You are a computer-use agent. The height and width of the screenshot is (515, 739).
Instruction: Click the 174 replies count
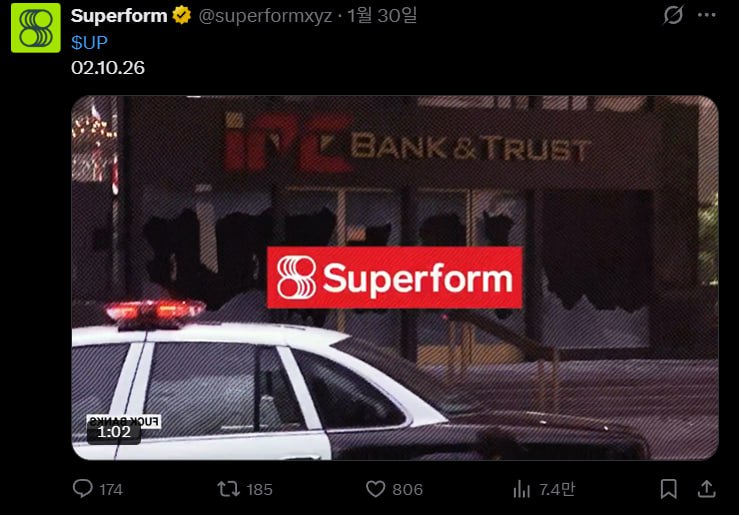[x=111, y=490]
